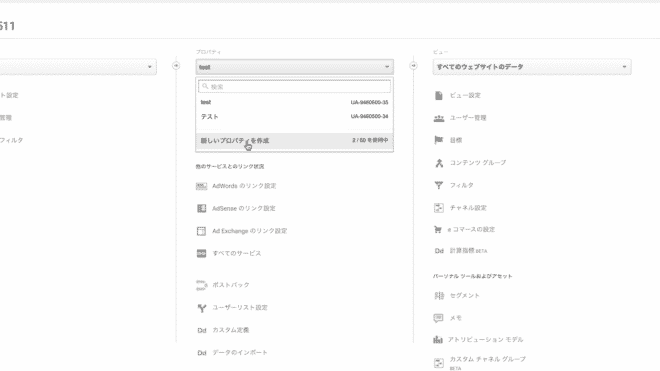Viewport: 660px width, 371px height.
Task: Open データのインポート
Action: click(x=240, y=352)
